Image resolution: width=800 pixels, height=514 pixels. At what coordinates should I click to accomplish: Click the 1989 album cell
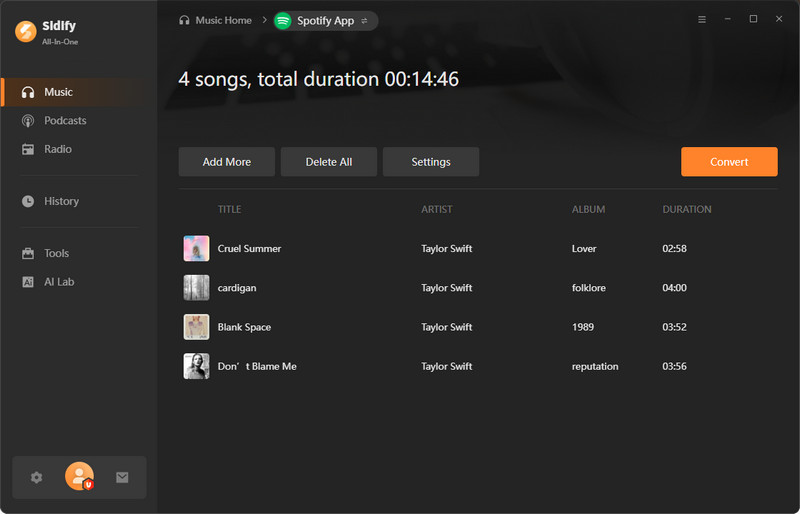[x=583, y=327]
